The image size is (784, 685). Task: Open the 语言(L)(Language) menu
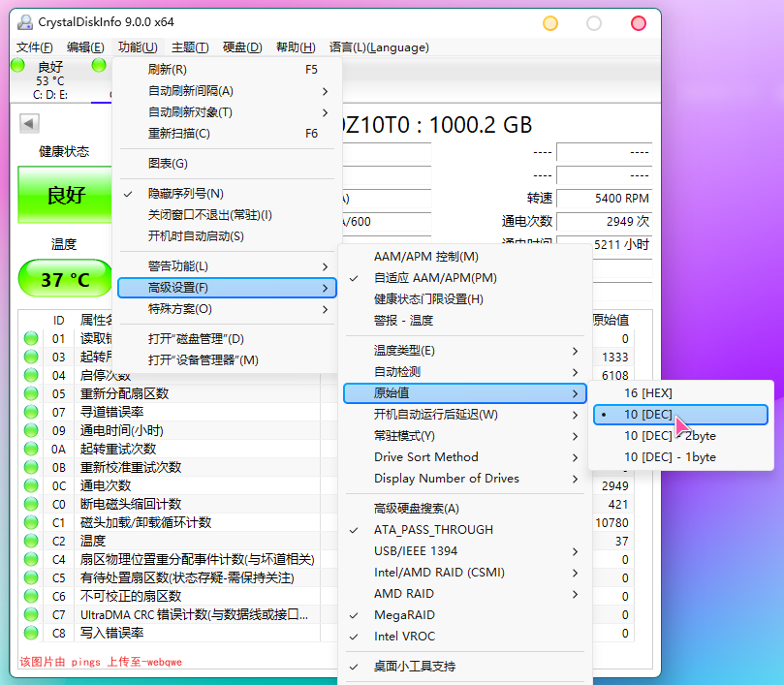[x=379, y=47]
